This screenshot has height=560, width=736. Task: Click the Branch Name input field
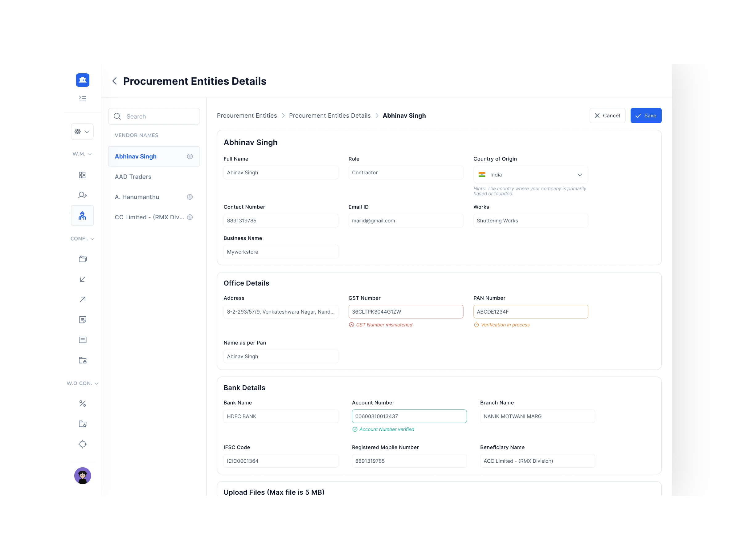(537, 416)
